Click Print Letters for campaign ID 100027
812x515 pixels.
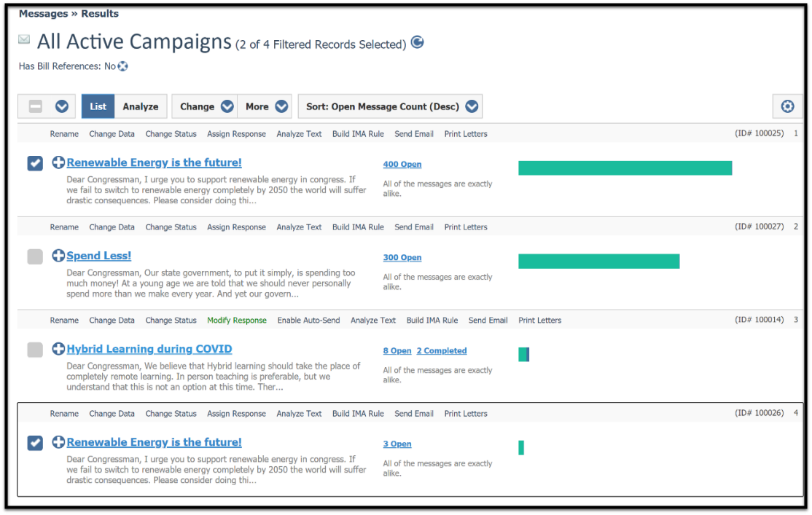click(x=466, y=227)
